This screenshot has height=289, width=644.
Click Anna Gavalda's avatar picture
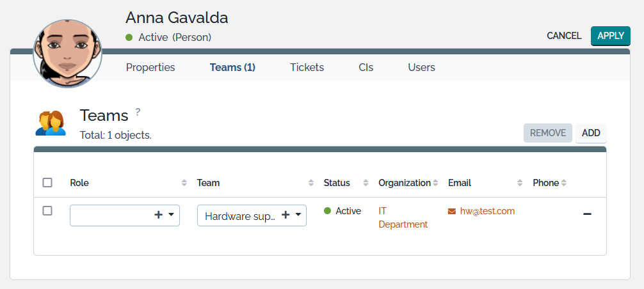[x=67, y=54]
